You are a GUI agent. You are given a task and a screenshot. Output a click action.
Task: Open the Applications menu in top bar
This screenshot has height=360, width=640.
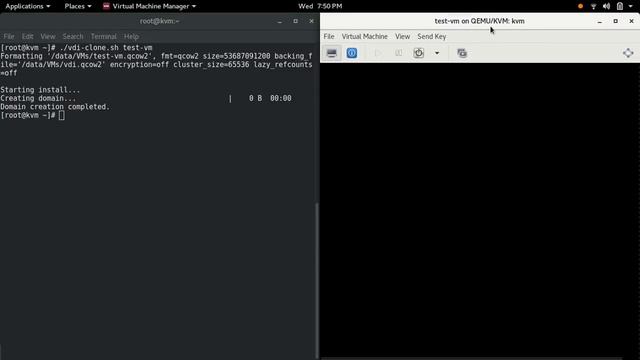coord(27,6)
